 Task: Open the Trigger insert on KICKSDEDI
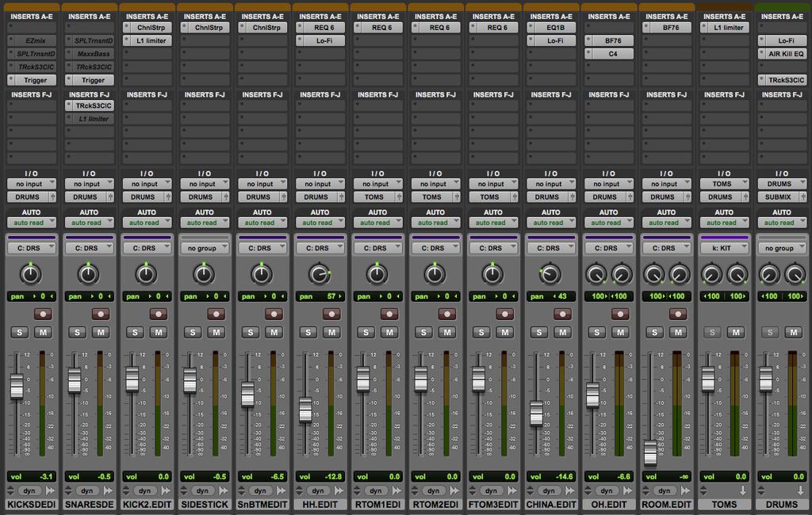[32, 80]
